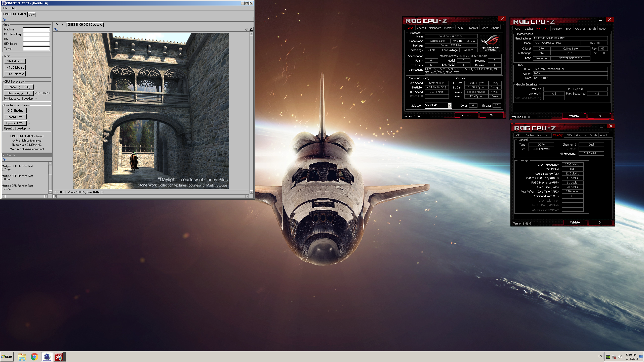Click the pin icon under CINEBENCH 2003 tab

(x=4, y=19)
